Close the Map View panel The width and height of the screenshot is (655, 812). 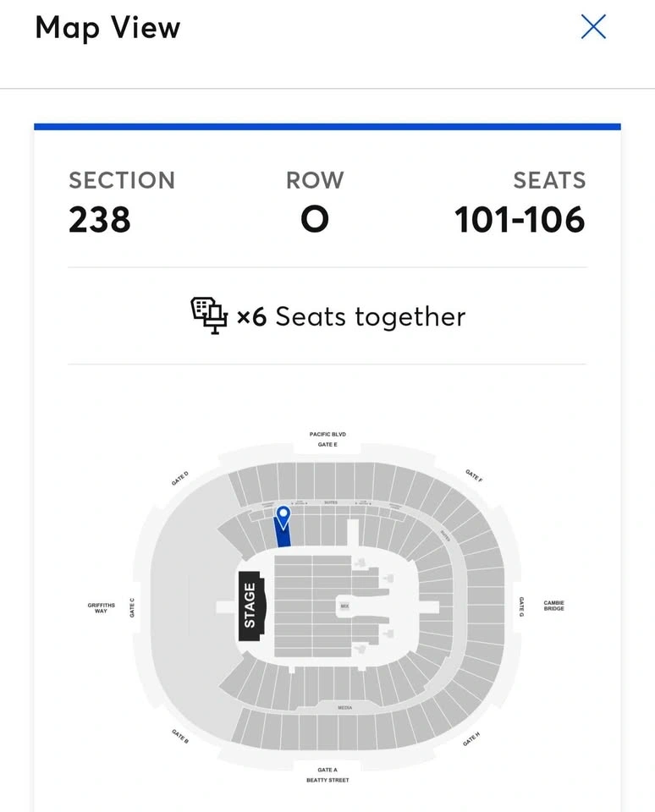tap(593, 27)
